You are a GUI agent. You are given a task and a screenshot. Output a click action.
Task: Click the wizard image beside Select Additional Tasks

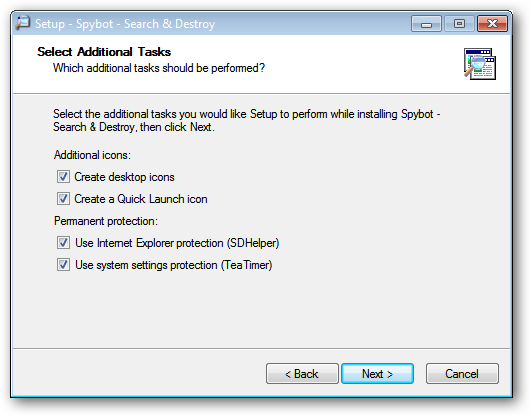click(480, 64)
